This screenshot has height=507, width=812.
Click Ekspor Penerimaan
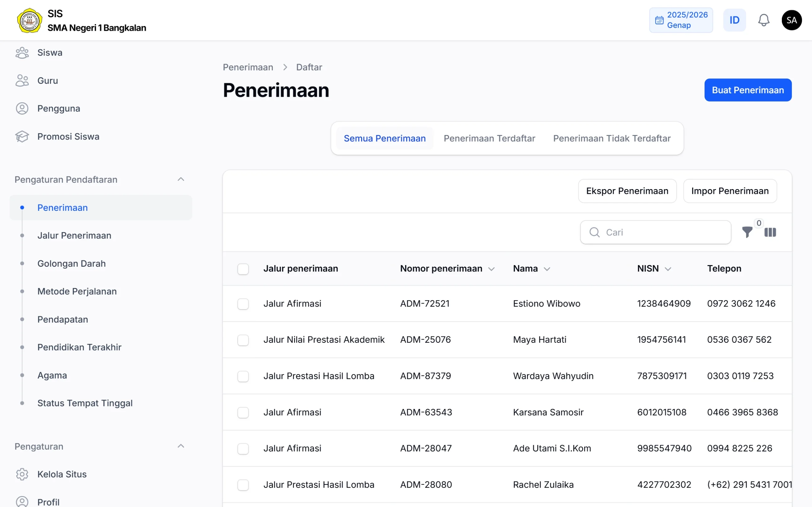[627, 191]
